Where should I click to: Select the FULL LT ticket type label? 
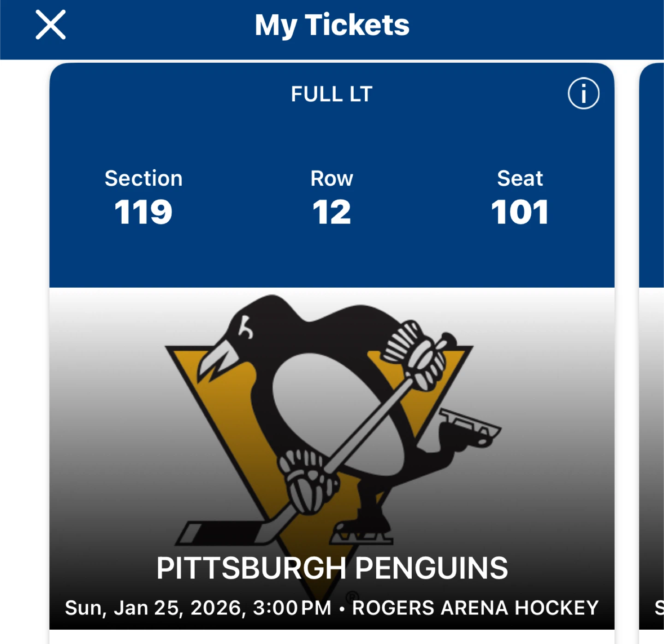pos(332,94)
